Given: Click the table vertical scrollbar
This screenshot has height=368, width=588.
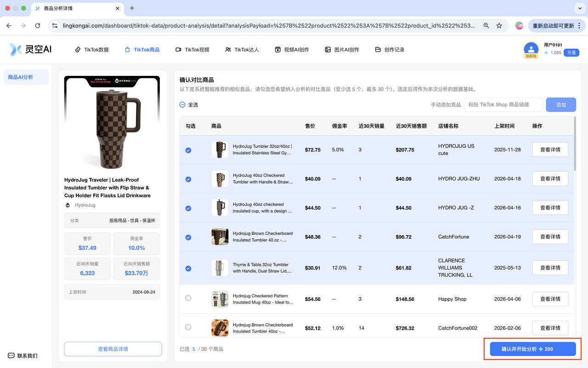Looking at the screenshot, I should pos(575,144).
